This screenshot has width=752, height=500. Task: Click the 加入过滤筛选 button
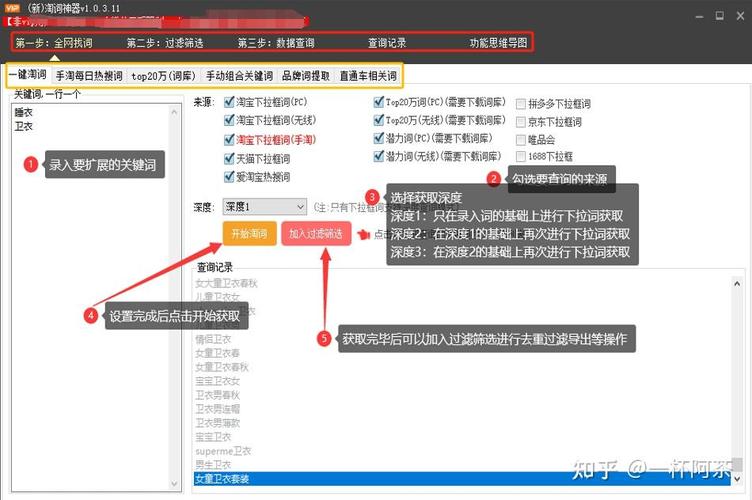316,233
